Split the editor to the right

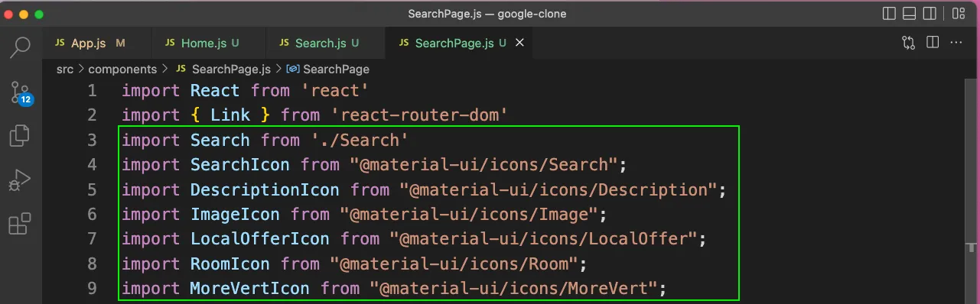coord(933,43)
